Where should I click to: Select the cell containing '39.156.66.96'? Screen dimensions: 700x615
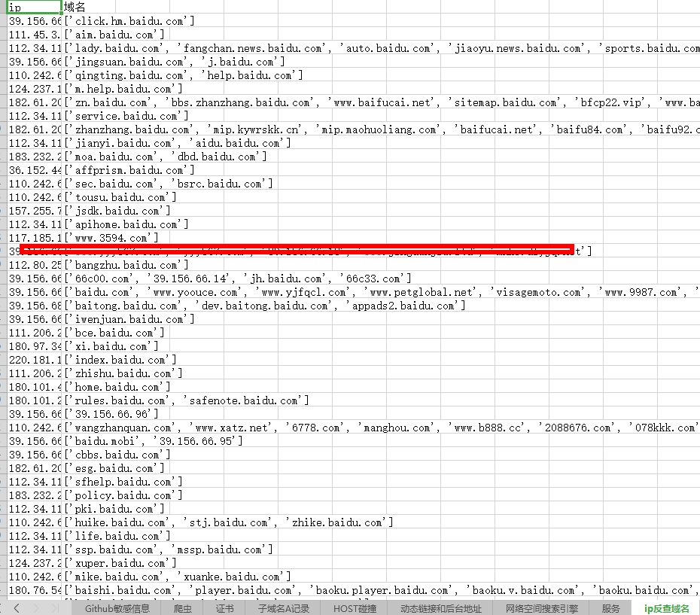coord(111,414)
